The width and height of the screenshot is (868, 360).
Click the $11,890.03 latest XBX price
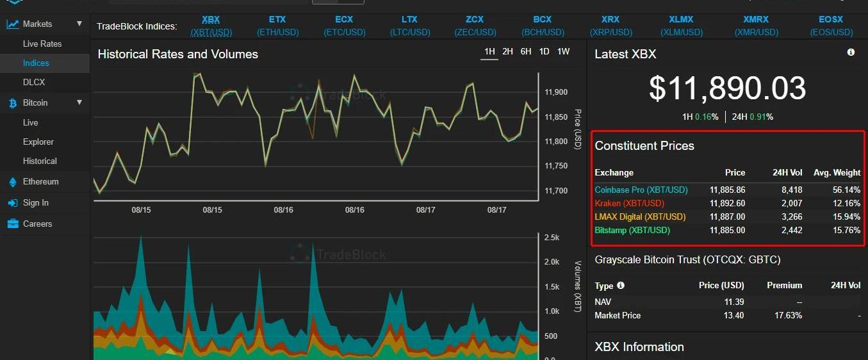coord(727,88)
